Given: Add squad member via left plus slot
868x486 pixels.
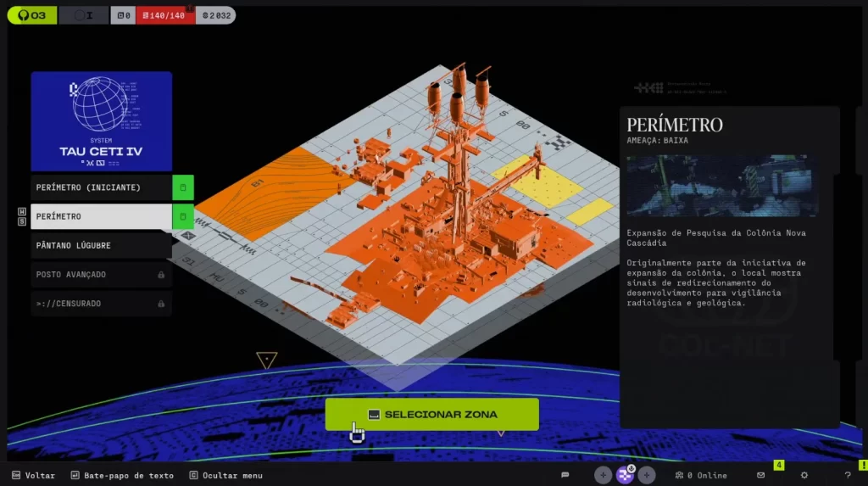Looking at the screenshot, I should (x=603, y=476).
